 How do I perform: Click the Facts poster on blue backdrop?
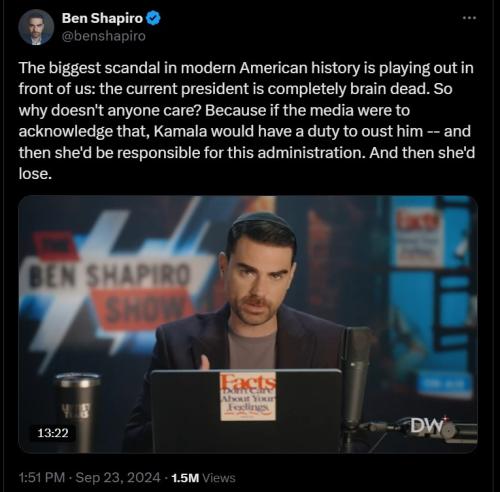(x=419, y=238)
